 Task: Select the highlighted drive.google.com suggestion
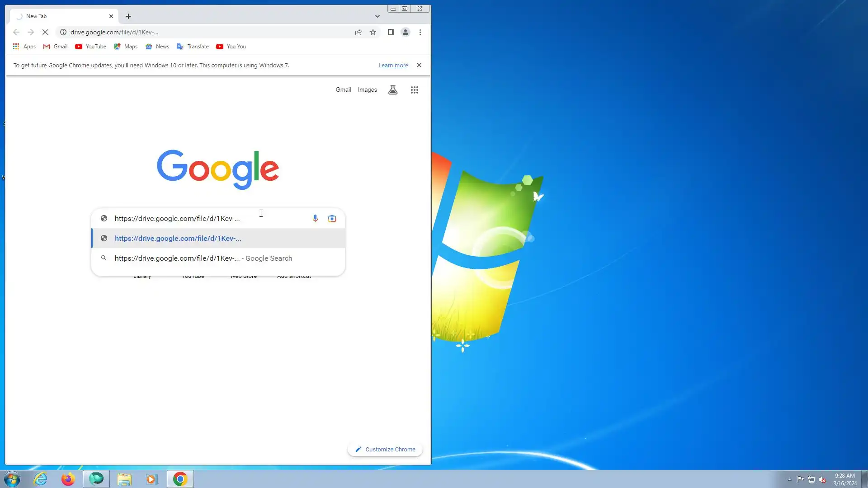click(x=178, y=239)
